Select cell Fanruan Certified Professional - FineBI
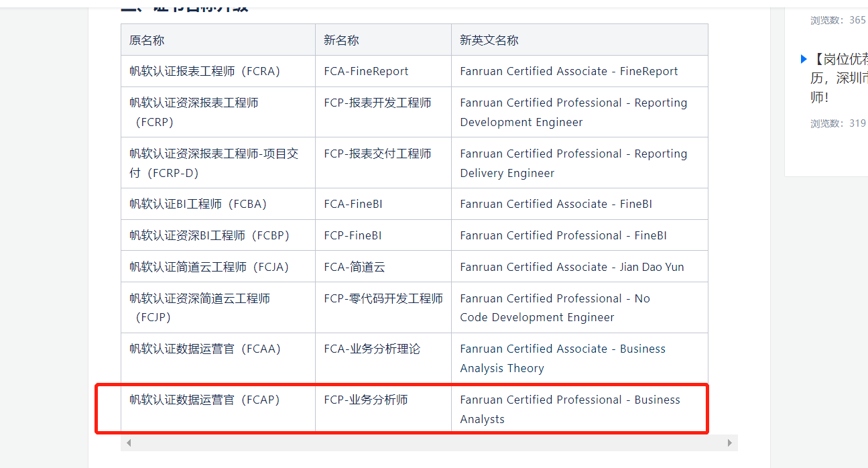Screen dimensions: 868x468 580,235
